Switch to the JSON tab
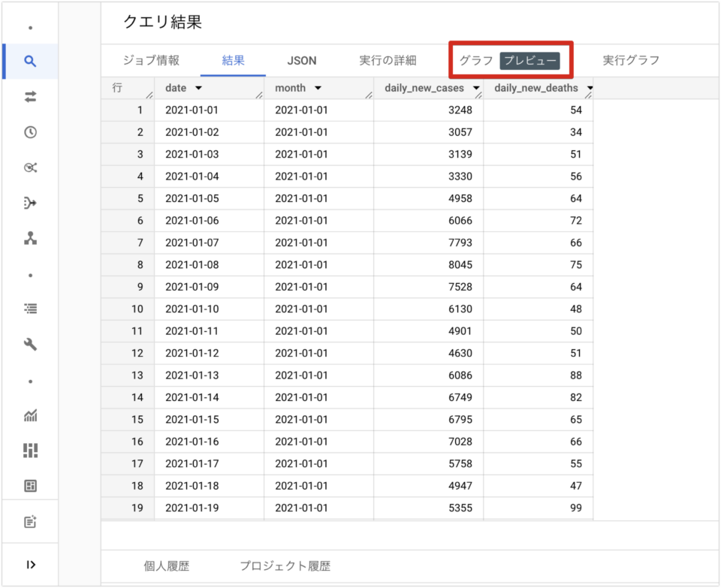The width and height of the screenshot is (721, 588). pos(301,60)
